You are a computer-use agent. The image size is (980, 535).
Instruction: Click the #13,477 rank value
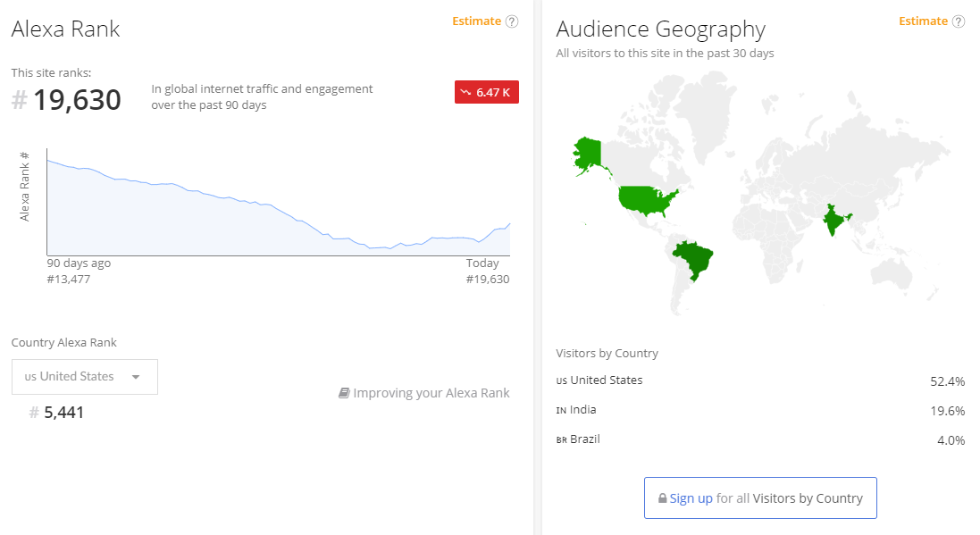pyautogui.click(x=69, y=280)
